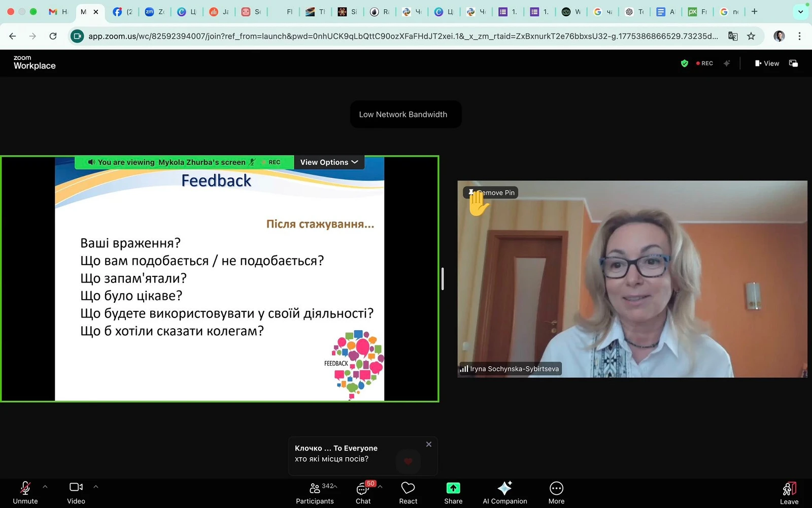The width and height of the screenshot is (812, 508).
Task: Open the React emoji menu
Action: click(408, 493)
